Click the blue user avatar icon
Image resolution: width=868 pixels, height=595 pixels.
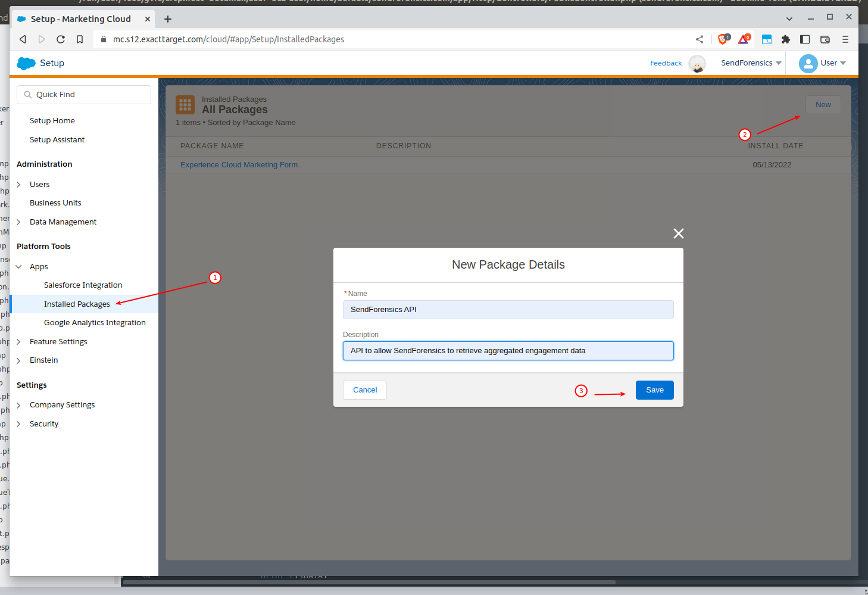[x=808, y=63]
